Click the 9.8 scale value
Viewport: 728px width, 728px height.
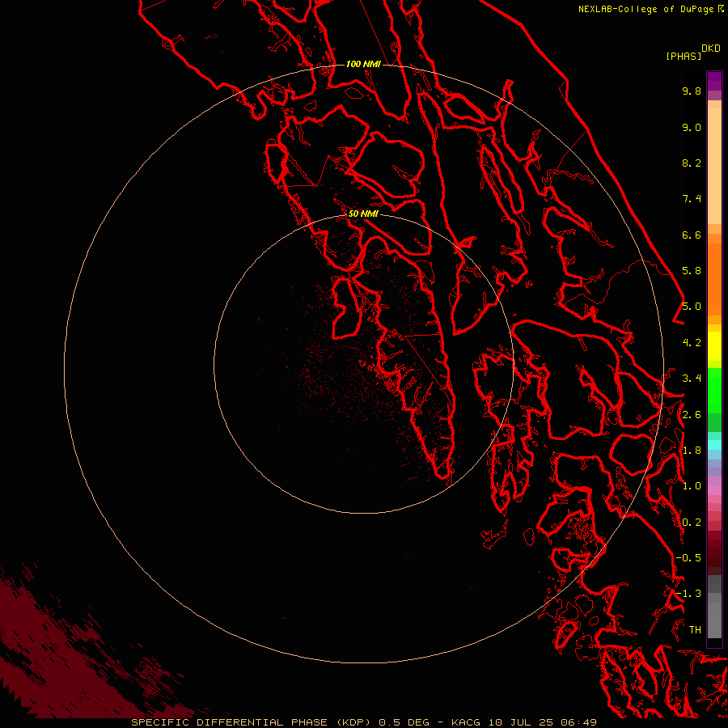[x=692, y=91]
